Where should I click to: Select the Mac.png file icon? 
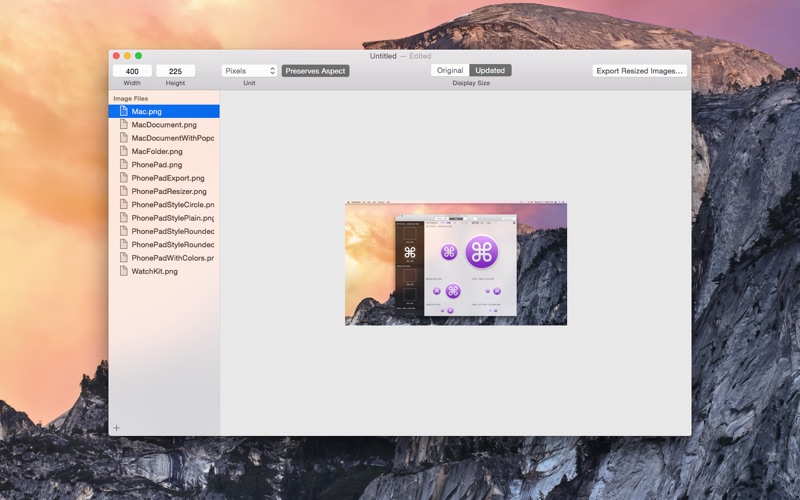(123, 111)
